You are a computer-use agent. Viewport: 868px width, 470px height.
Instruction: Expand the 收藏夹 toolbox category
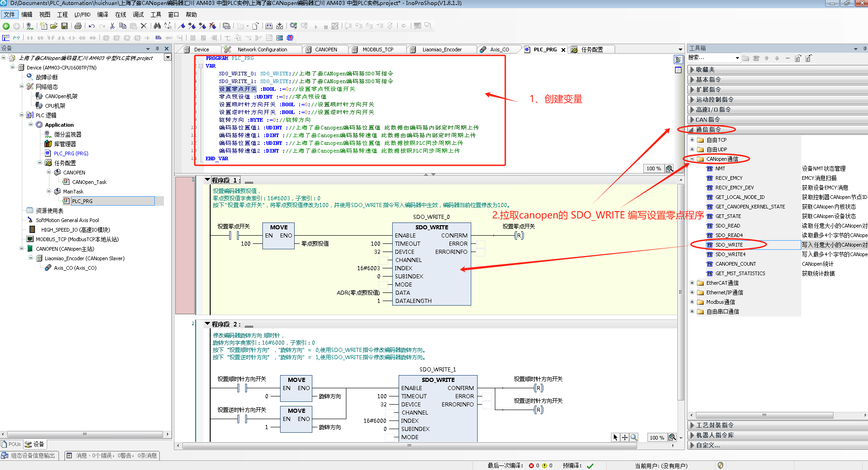[x=692, y=69]
